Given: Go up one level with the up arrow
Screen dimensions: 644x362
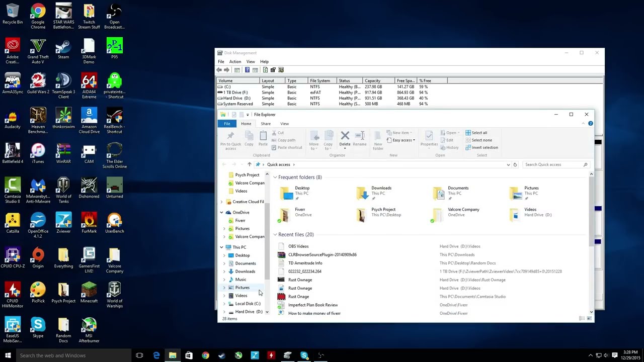Looking at the screenshot, I should pos(249,164).
